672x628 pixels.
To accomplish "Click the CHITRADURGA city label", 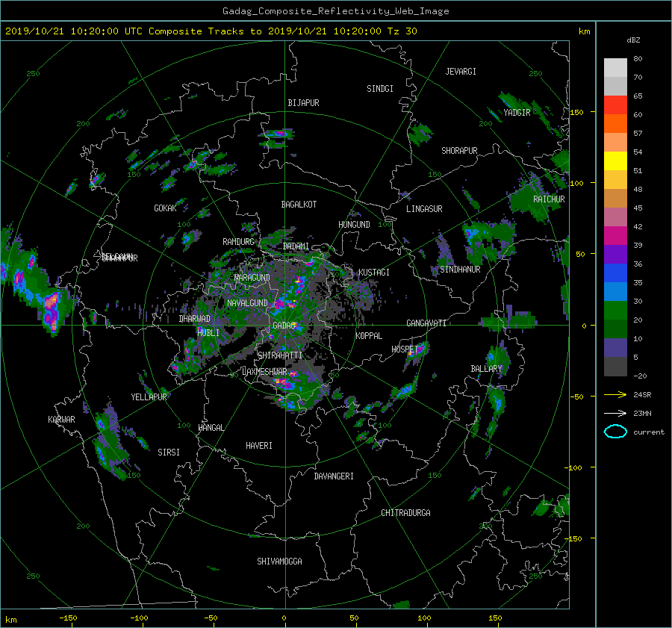I will click(x=405, y=513).
